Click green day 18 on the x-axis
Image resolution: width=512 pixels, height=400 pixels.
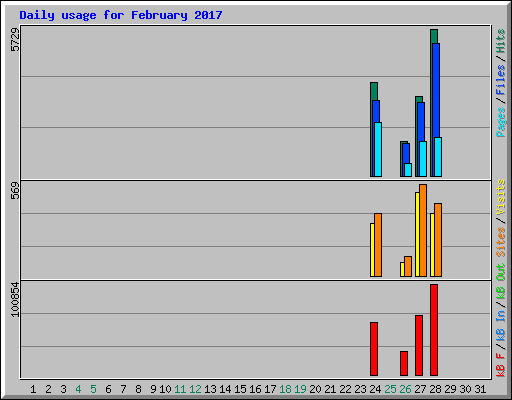(x=285, y=389)
